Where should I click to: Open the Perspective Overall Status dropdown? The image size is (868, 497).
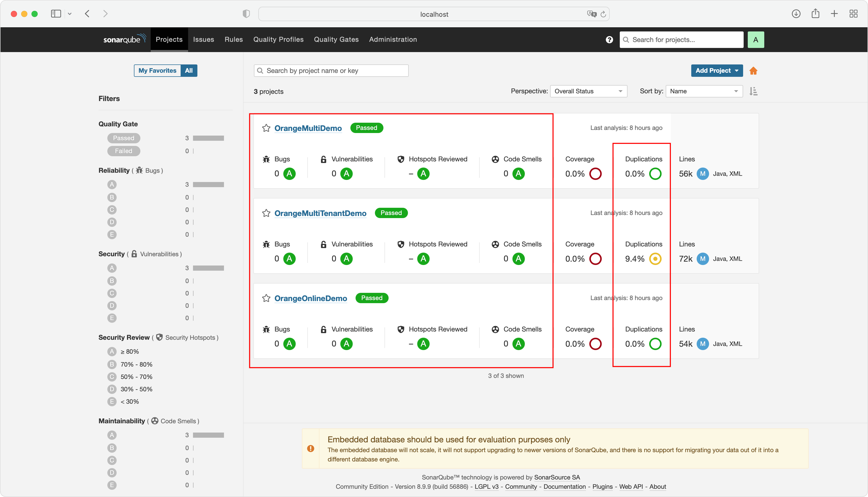point(588,91)
